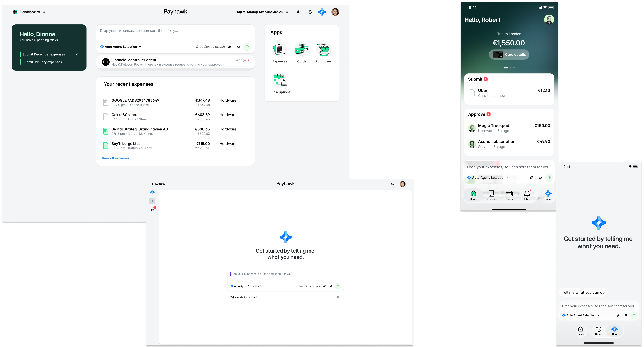Screen dimensions: 644x347
Task: Expand the Auto Agent Selection dropdown
Action: point(121,46)
